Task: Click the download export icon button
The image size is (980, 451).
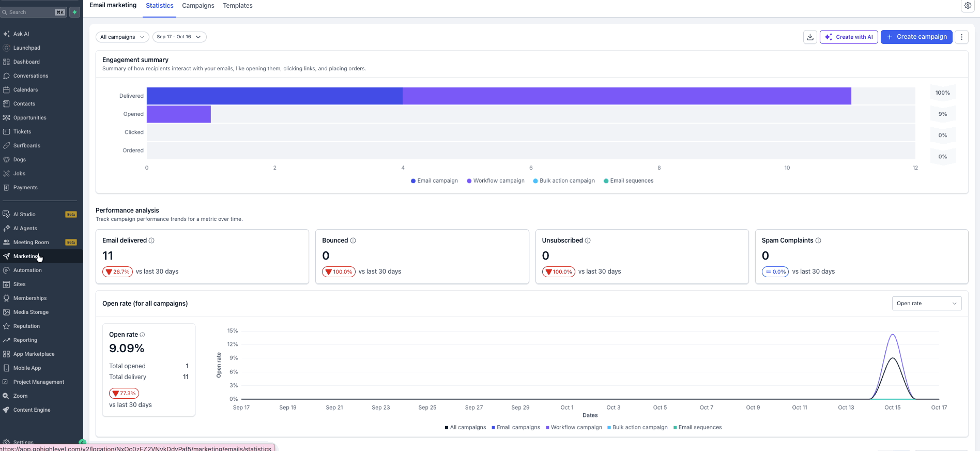Action: [x=810, y=37]
